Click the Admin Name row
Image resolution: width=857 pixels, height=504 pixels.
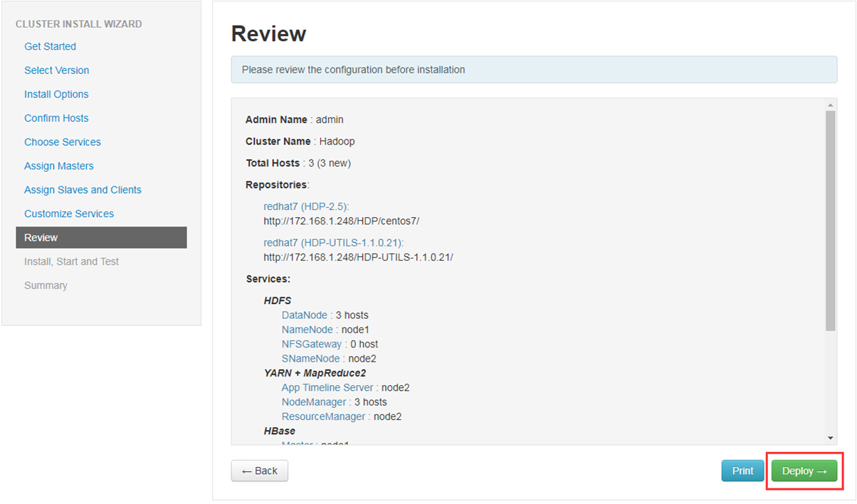(295, 120)
